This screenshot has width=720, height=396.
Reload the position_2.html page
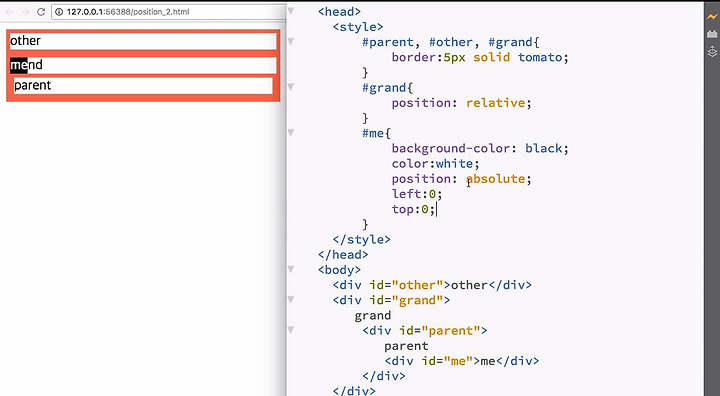[41, 12]
